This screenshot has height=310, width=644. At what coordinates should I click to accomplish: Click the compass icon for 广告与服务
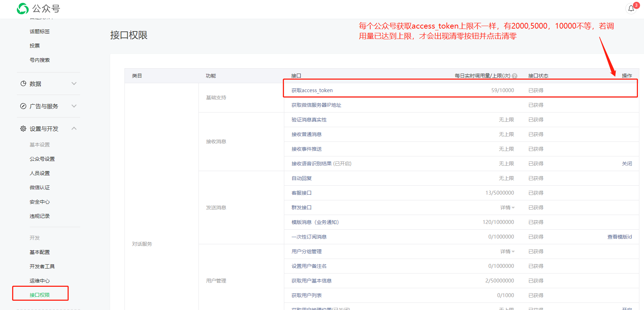(23, 106)
